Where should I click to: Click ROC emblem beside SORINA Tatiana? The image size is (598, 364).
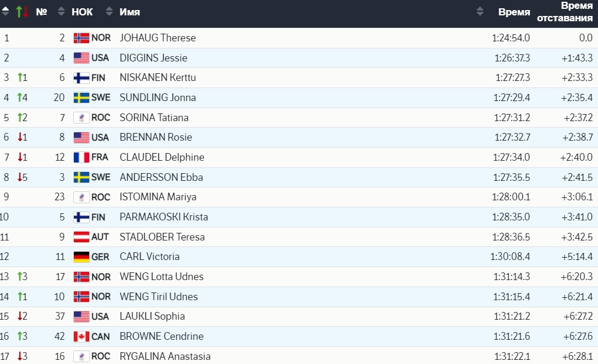point(81,118)
